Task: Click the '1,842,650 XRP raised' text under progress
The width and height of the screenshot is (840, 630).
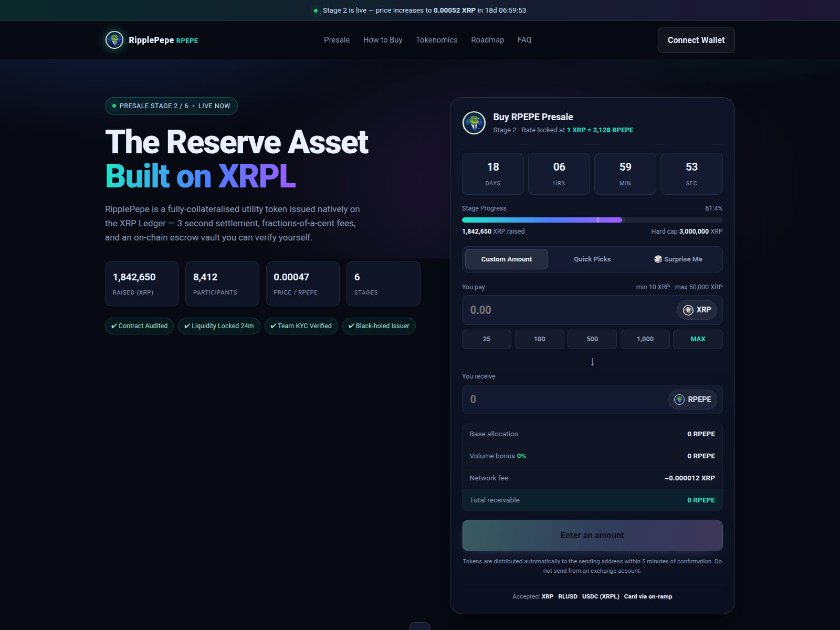Action: [493, 232]
